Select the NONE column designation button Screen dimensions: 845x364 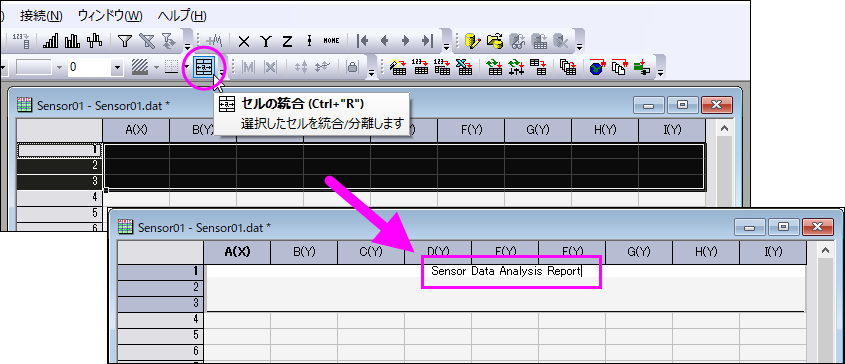[331, 41]
